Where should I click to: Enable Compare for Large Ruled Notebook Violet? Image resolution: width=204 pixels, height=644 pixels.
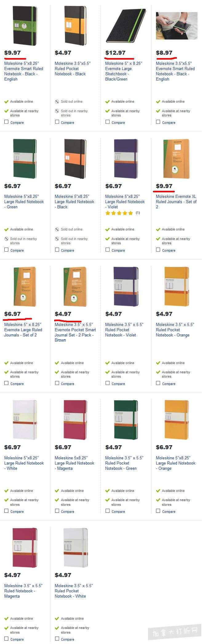(107, 250)
